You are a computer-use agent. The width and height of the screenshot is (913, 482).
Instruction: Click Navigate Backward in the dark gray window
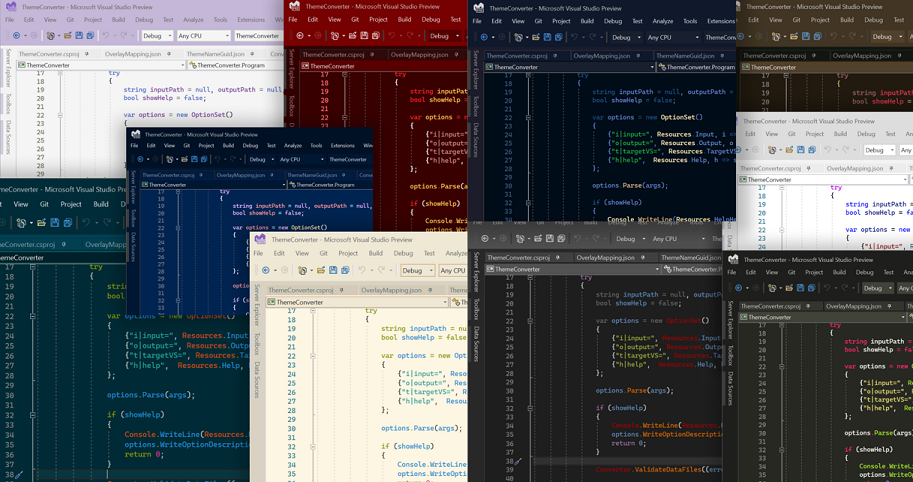(x=484, y=239)
